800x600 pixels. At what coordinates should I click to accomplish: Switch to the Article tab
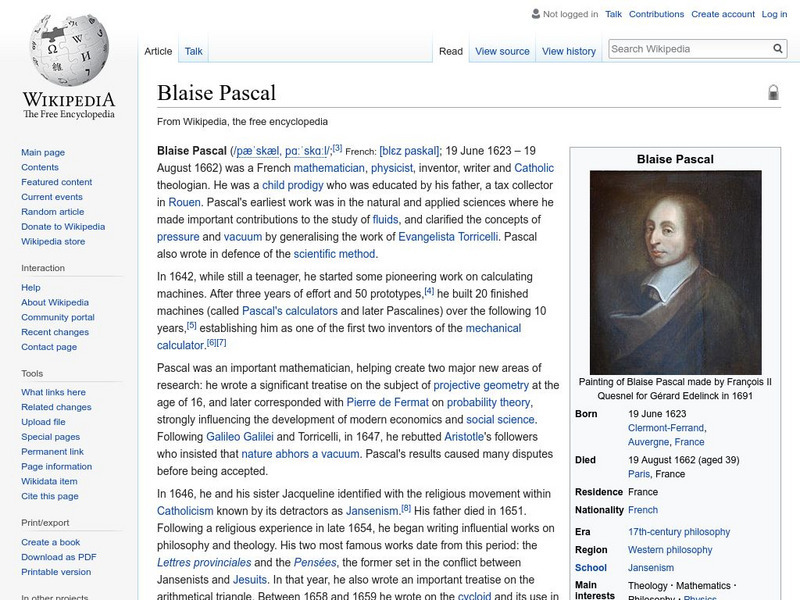coord(158,51)
